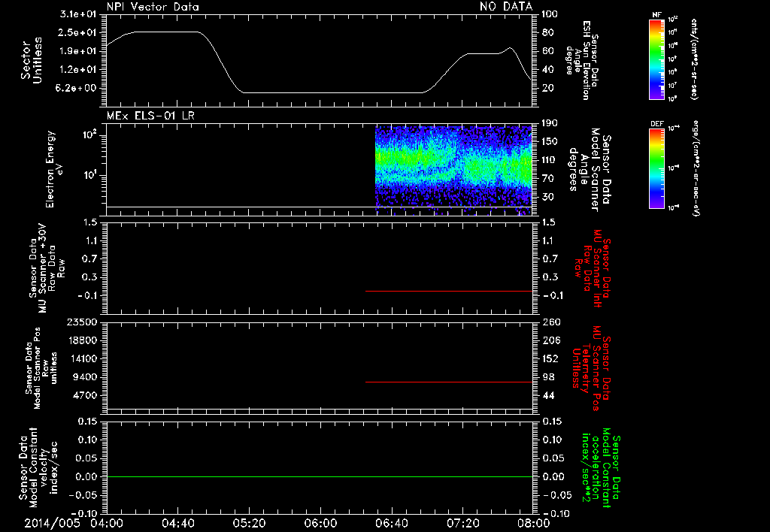Image resolution: width=770 pixels, height=532 pixels.
Task: Click the '80' sun elevation tick value
Action: coord(547,33)
